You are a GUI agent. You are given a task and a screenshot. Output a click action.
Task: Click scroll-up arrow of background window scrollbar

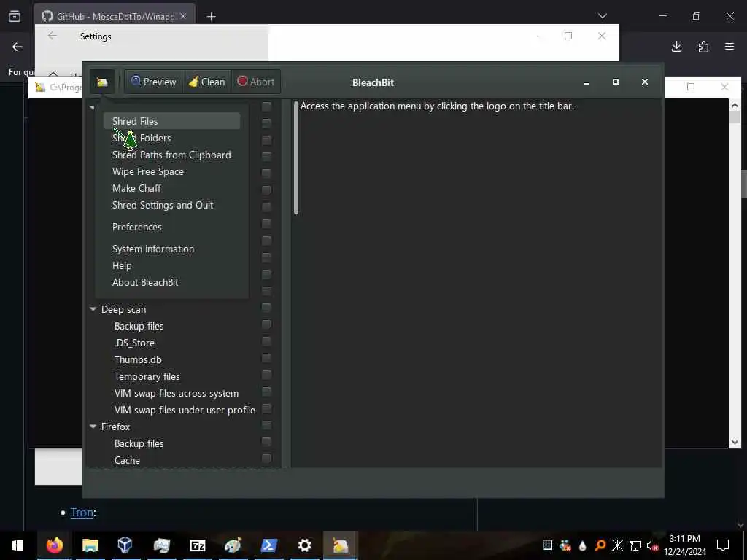(735, 105)
